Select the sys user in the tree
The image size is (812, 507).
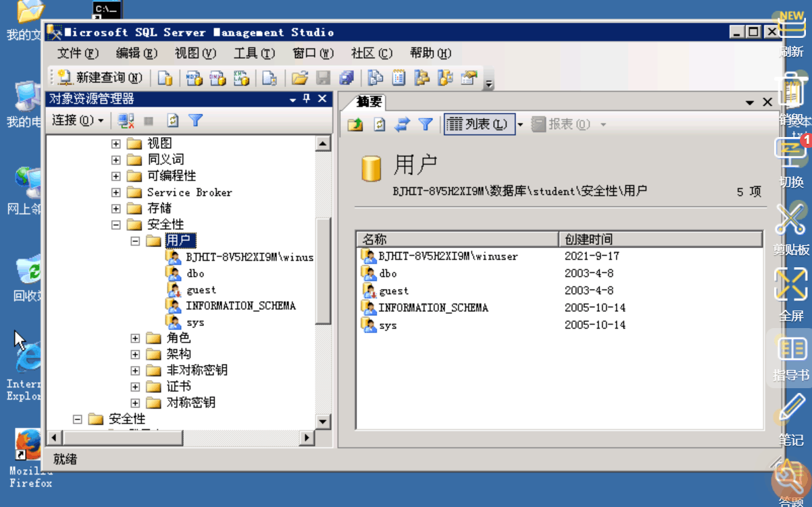(195, 322)
